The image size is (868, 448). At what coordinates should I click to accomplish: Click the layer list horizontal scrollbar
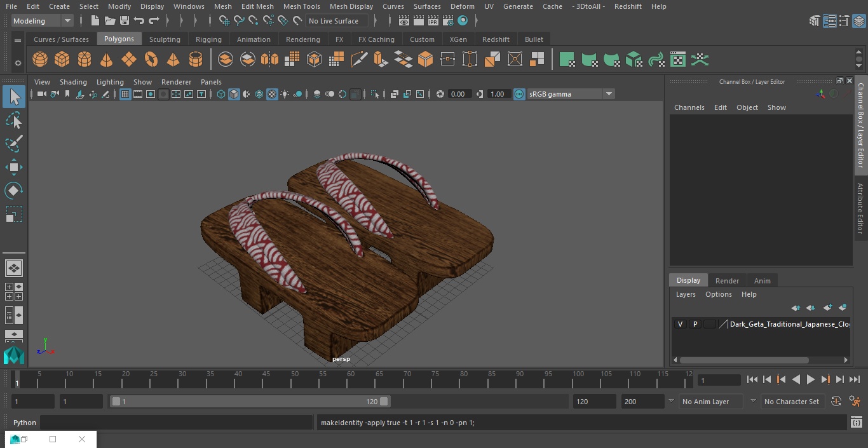pos(743,360)
